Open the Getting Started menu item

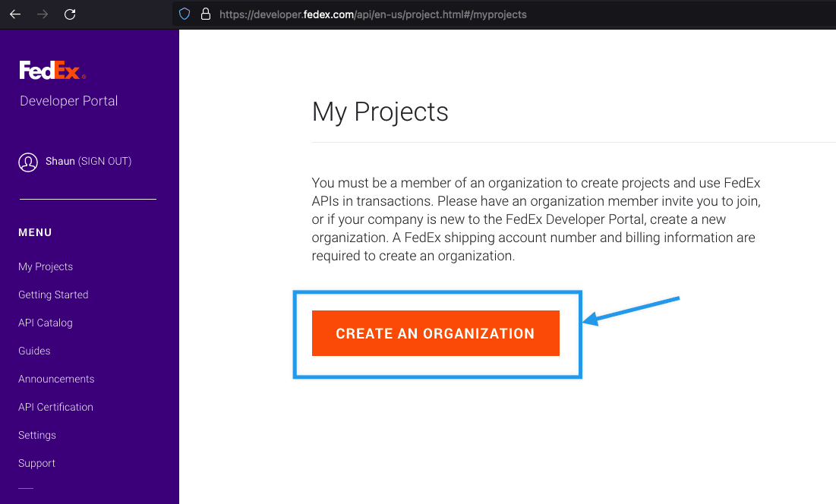[x=53, y=295]
